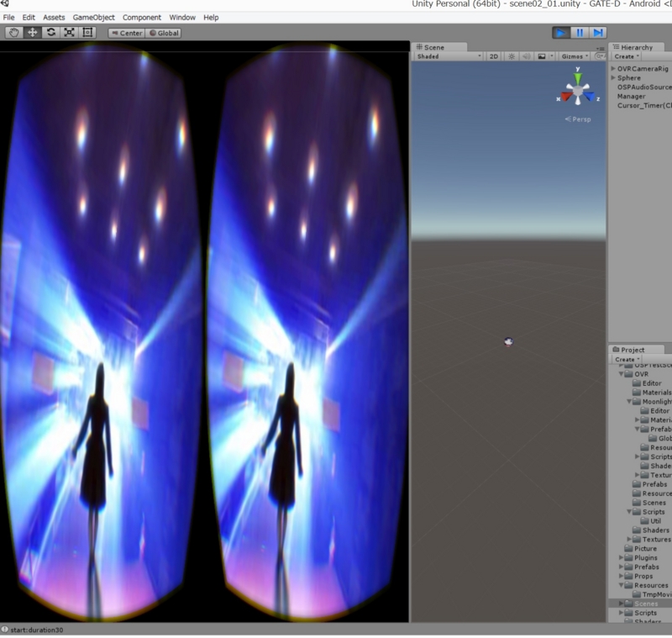The width and height of the screenshot is (672, 638).
Task: Select the Hand tool in the toolbar
Action: pyautogui.click(x=14, y=33)
